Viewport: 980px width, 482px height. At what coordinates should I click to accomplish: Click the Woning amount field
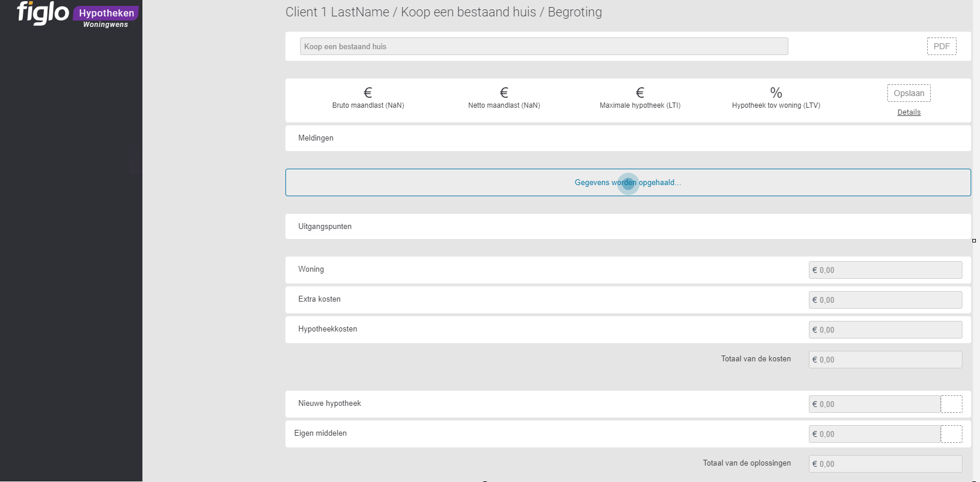point(884,270)
